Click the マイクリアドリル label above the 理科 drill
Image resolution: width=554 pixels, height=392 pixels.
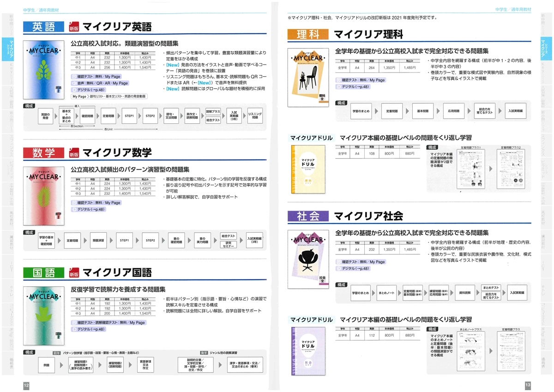[x=311, y=138]
